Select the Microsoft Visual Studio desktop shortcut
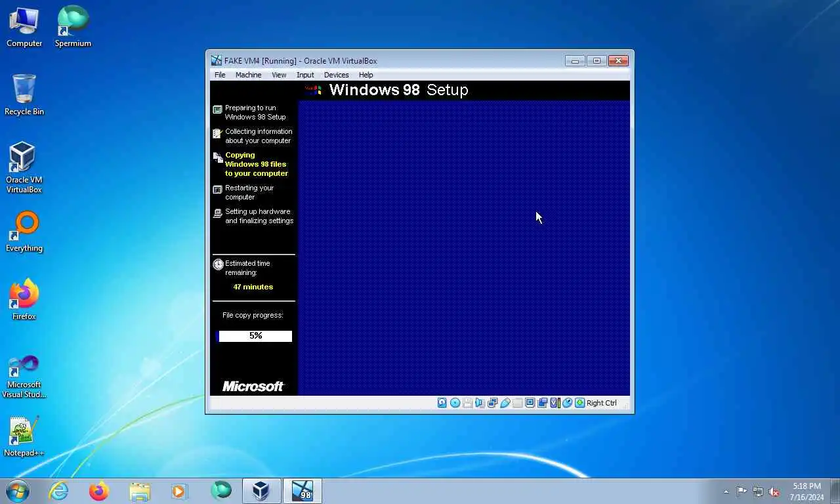This screenshot has height=504, width=840. 24,377
